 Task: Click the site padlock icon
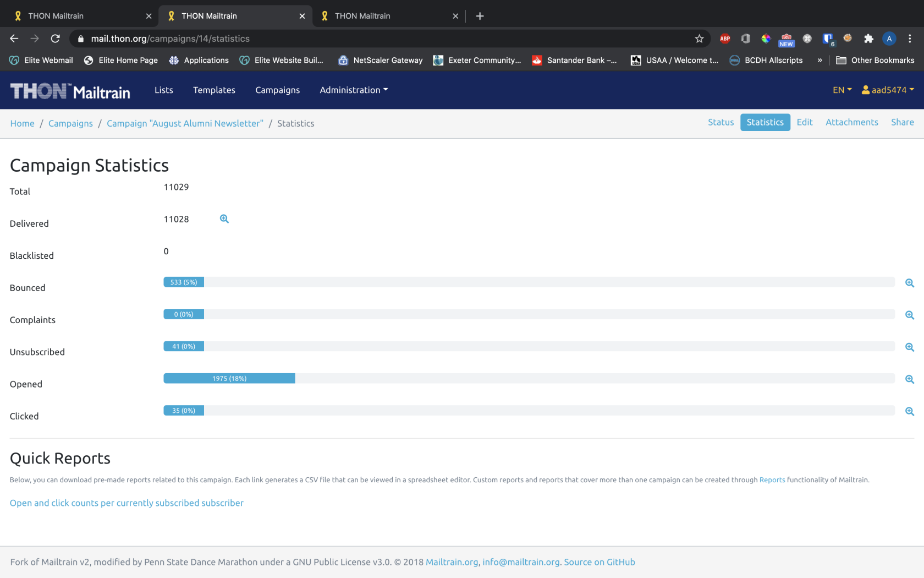pos(81,39)
